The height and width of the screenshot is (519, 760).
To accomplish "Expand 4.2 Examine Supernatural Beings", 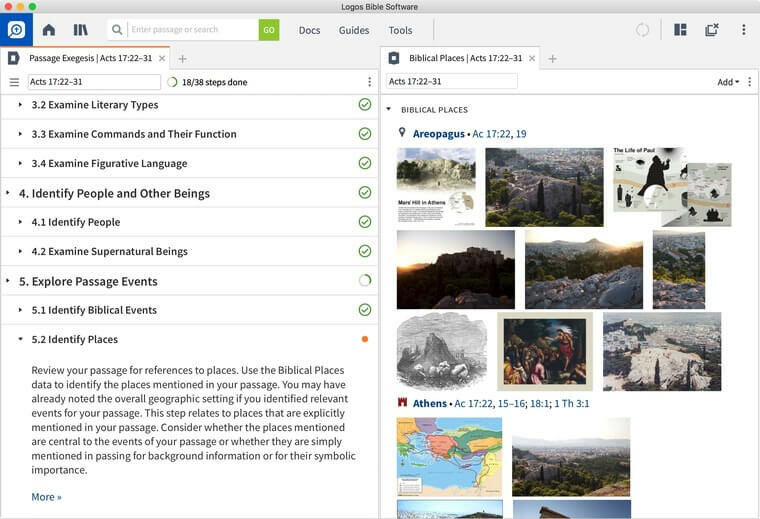I will (20, 251).
